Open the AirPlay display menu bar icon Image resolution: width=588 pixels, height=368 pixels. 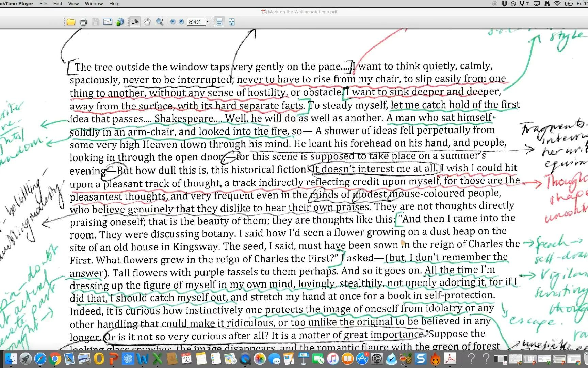(x=537, y=4)
